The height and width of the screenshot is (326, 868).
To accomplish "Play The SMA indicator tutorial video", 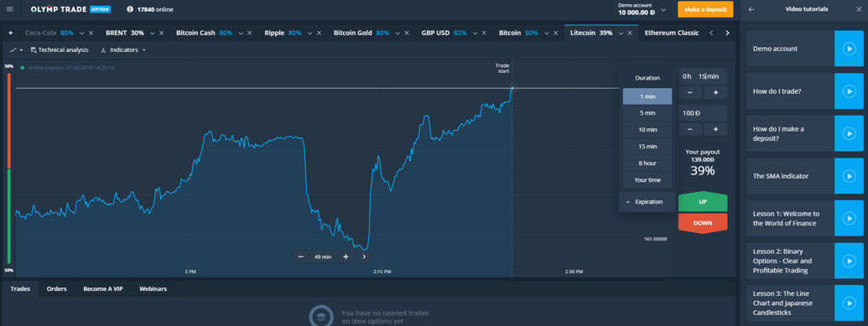I will coord(849,176).
